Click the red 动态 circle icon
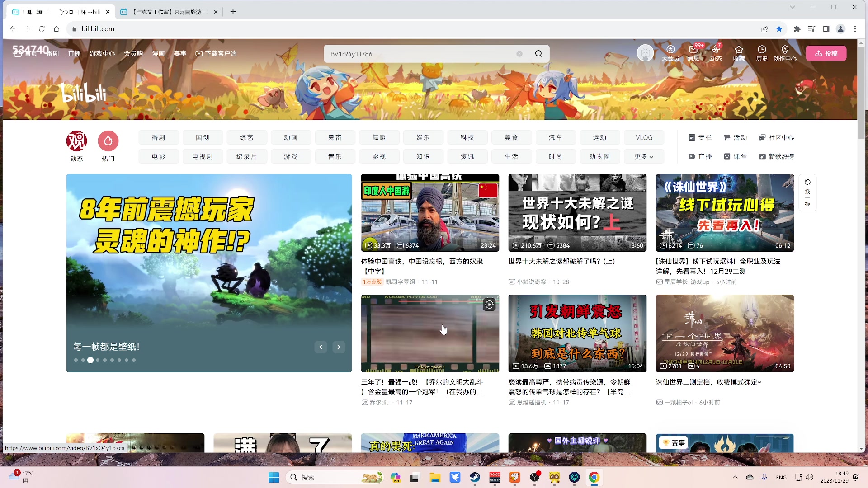Image resolution: width=868 pixels, height=488 pixels. coord(76,141)
